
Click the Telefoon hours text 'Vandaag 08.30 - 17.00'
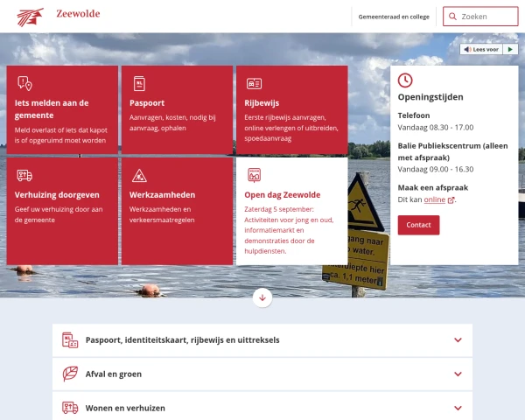coord(435,128)
